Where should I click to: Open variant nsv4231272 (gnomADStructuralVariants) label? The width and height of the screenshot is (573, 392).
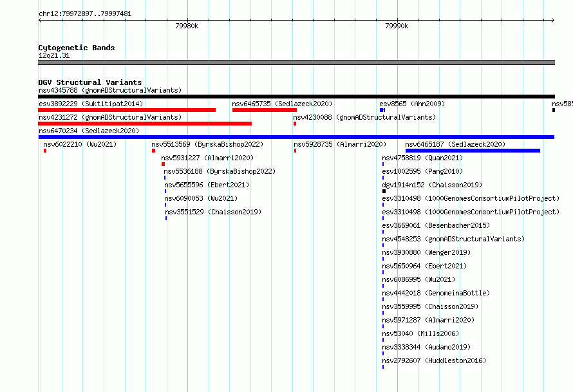coord(110,117)
